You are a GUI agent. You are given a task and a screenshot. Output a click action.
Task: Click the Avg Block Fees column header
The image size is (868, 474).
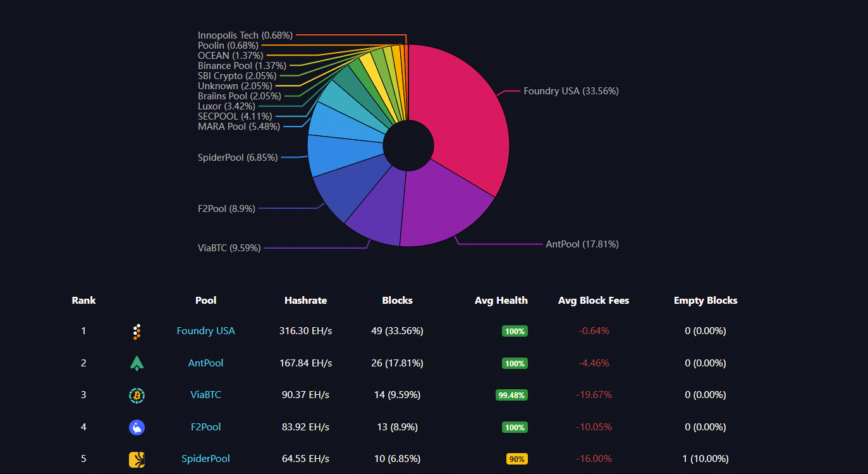pos(594,301)
